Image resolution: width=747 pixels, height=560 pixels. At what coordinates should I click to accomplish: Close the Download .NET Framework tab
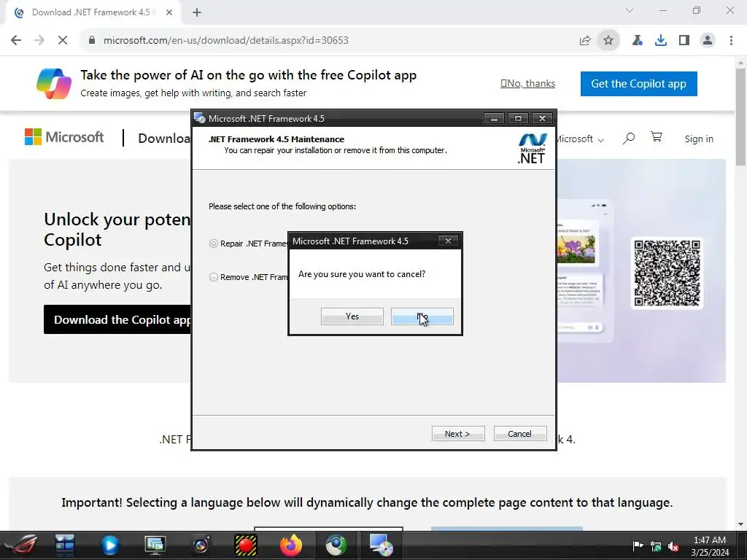point(169,12)
